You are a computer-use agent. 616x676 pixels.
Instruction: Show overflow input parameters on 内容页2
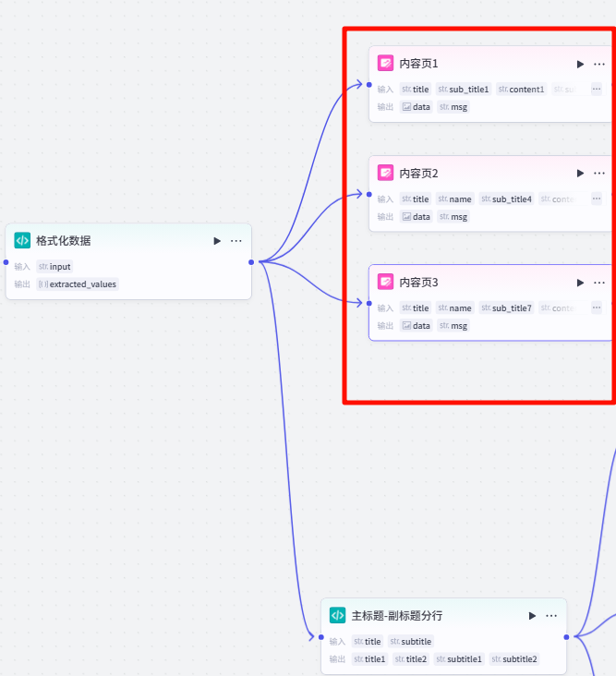tap(597, 199)
